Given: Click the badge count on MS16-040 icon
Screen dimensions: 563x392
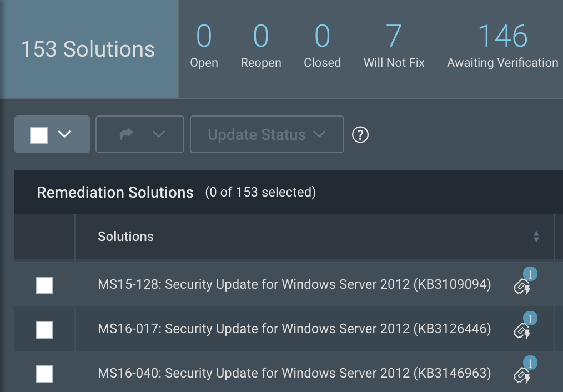Looking at the screenshot, I should click(530, 363).
